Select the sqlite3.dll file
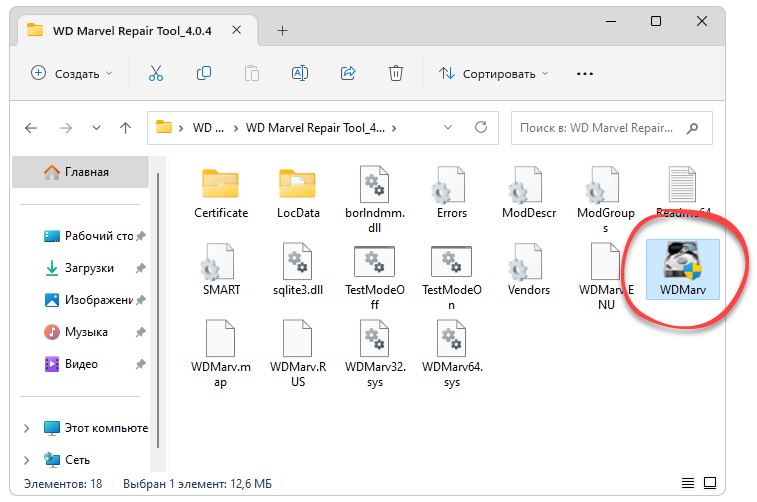 coord(298,270)
